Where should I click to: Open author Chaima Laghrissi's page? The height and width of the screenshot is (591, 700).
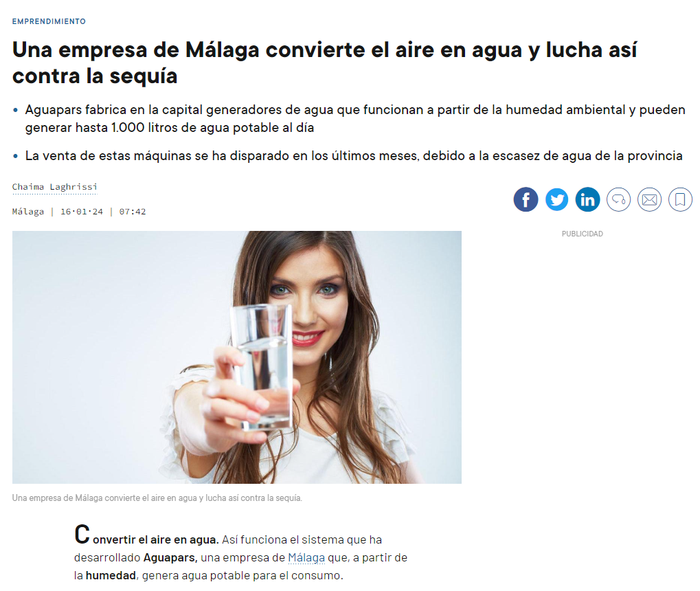pos(54,187)
